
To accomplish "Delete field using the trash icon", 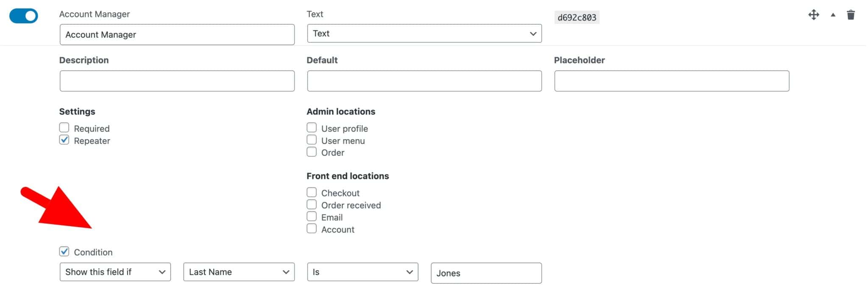I will point(851,15).
